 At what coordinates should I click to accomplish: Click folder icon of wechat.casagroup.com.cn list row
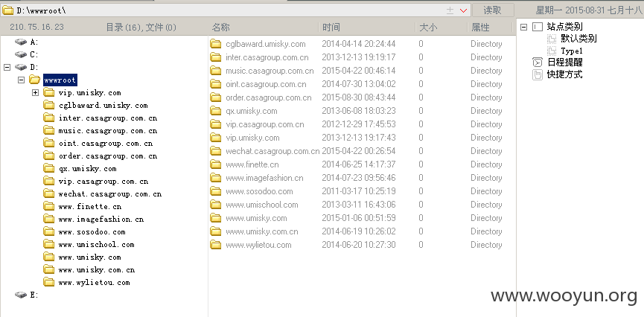pyautogui.click(x=216, y=151)
